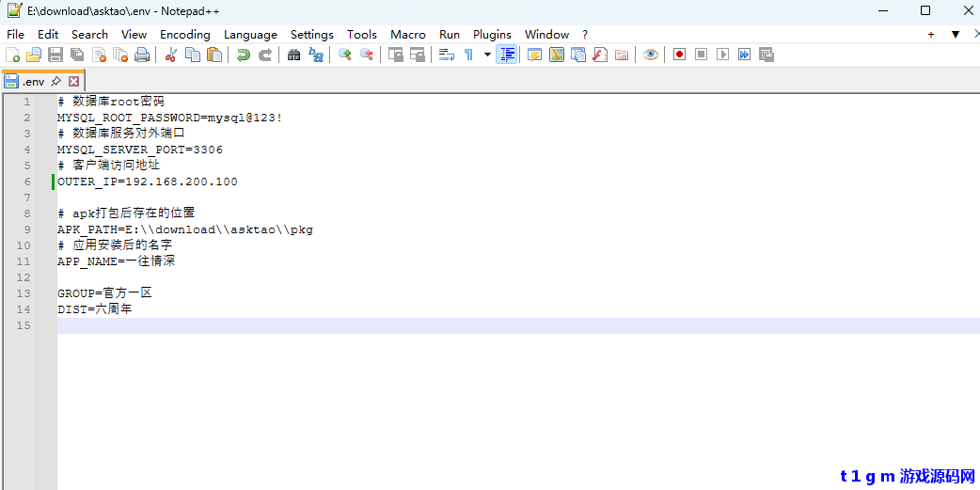
Task: Toggle word wrap in toolbar
Action: point(447,55)
